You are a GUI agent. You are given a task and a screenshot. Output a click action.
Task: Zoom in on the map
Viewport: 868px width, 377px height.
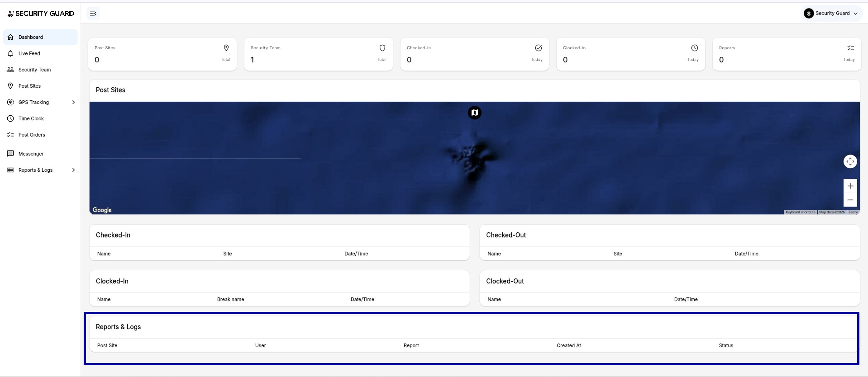[x=850, y=186]
